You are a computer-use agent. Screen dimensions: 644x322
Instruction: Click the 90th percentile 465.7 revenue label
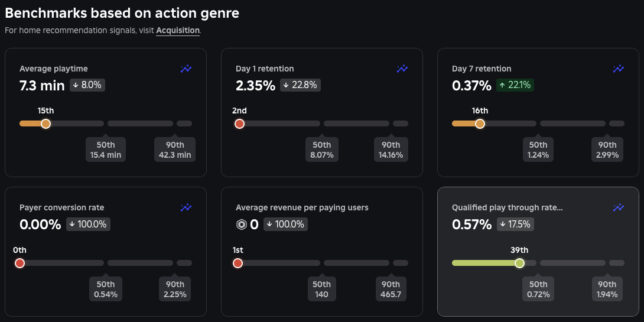click(391, 290)
